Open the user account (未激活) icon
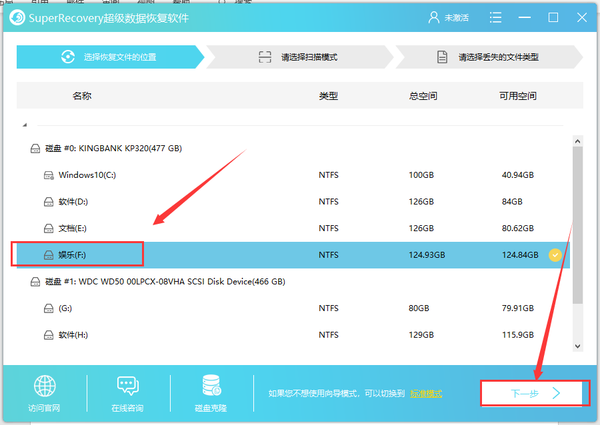Viewport: 600px width, 425px height. [x=434, y=18]
